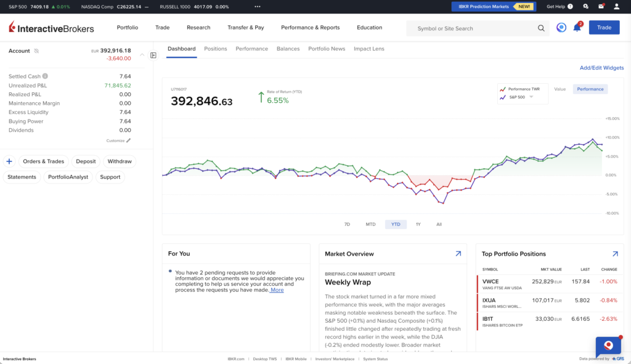The width and height of the screenshot is (631, 364).
Task: Expand the S&P 500 benchmark dropdown
Action: coord(531,97)
